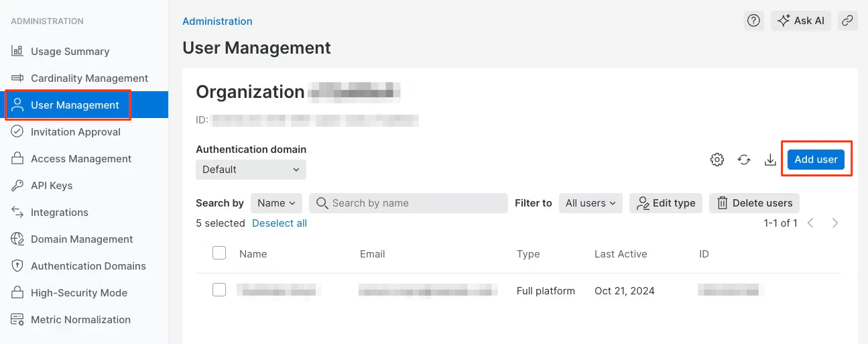Viewport: 868px width, 344px height.
Task: Click the Domain Management globe icon
Action: click(x=17, y=239)
